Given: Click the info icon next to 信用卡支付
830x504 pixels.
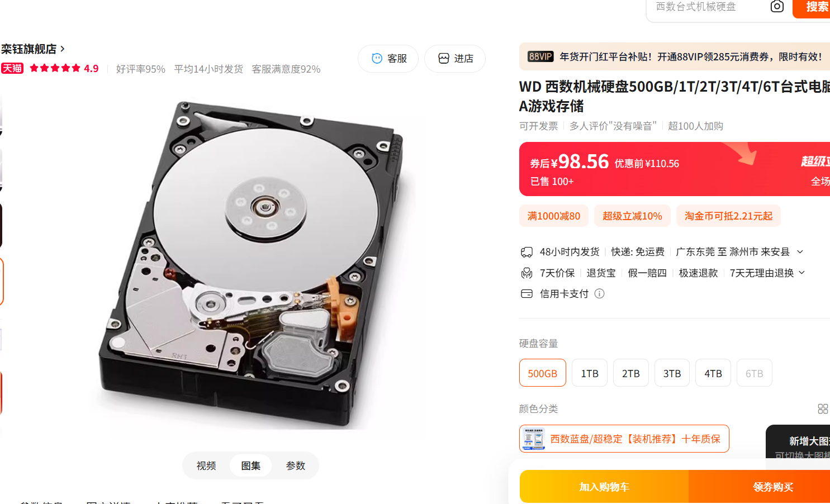Looking at the screenshot, I should point(599,294).
